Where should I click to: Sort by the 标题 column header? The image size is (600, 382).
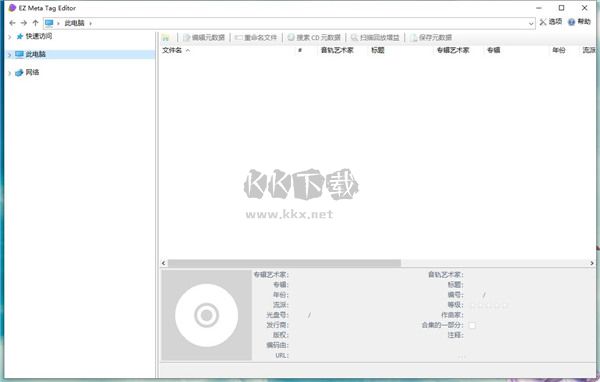378,50
